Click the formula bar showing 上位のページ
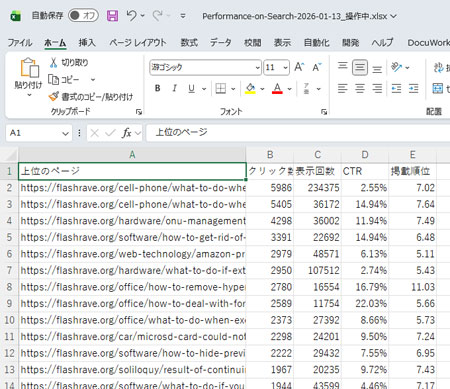450x389 pixels. coord(298,133)
